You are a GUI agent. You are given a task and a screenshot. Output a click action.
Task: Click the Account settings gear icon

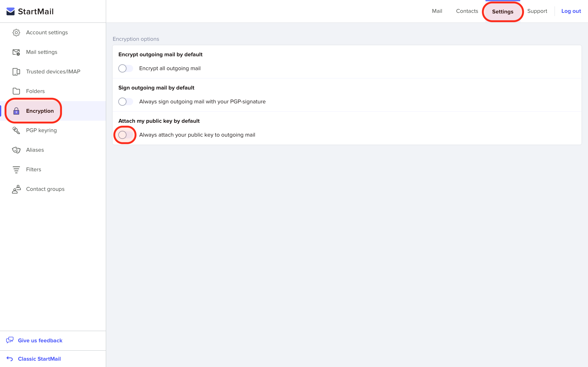click(x=16, y=33)
